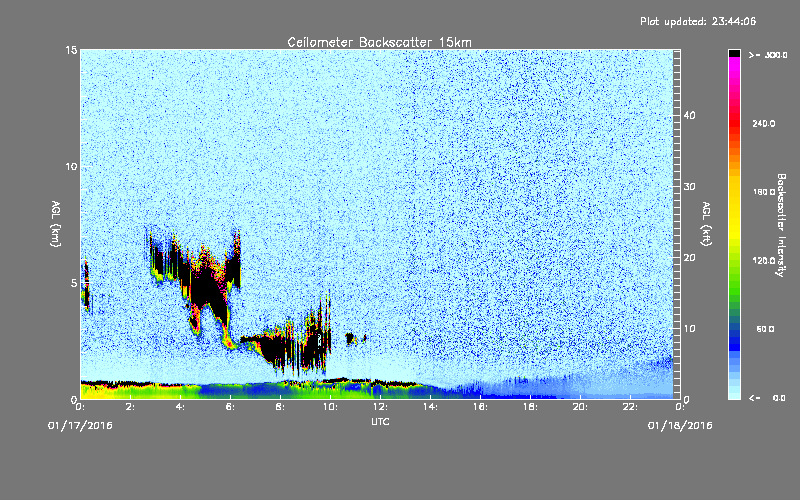
Task: Click the '4:' UTC hour tick
Action: pos(180,407)
